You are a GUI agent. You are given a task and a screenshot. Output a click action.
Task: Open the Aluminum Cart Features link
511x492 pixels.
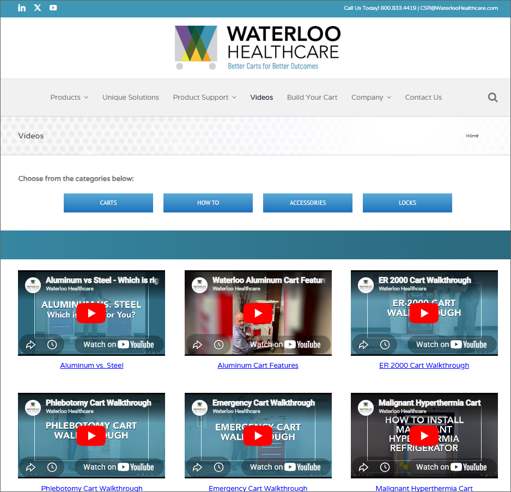(258, 365)
